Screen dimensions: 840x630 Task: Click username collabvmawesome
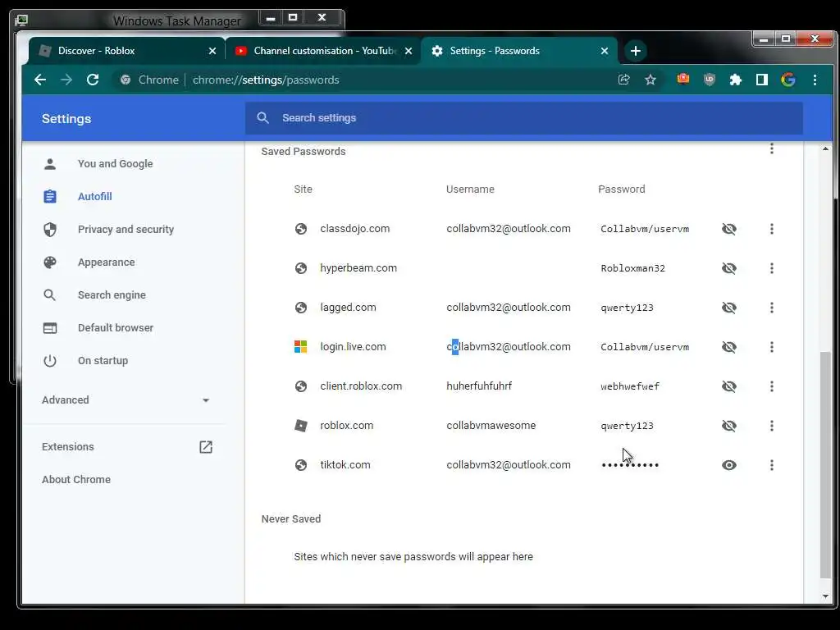[491, 426]
